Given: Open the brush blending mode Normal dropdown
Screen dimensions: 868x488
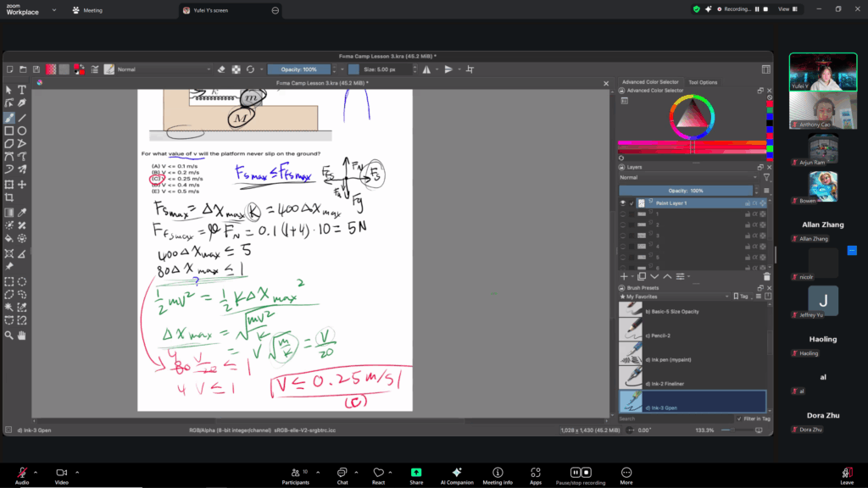Looking at the screenshot, I should pos(161,69).
